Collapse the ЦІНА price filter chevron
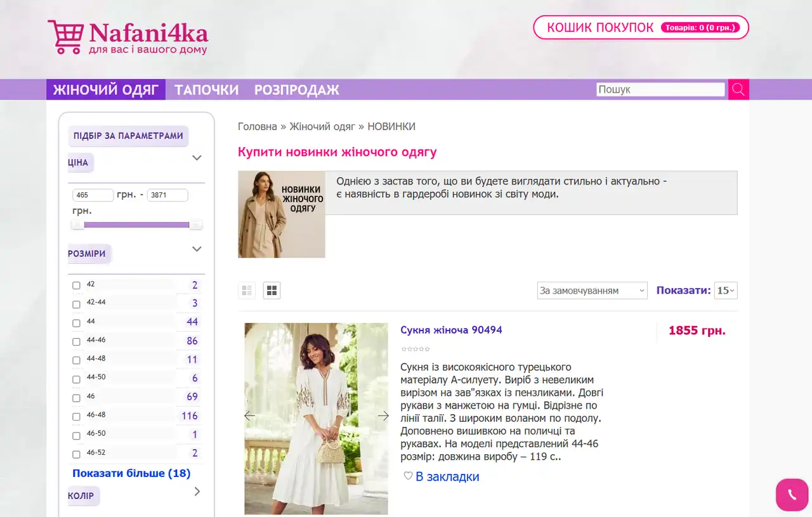This screenshot has height=517, width=812. coord(197,158)
